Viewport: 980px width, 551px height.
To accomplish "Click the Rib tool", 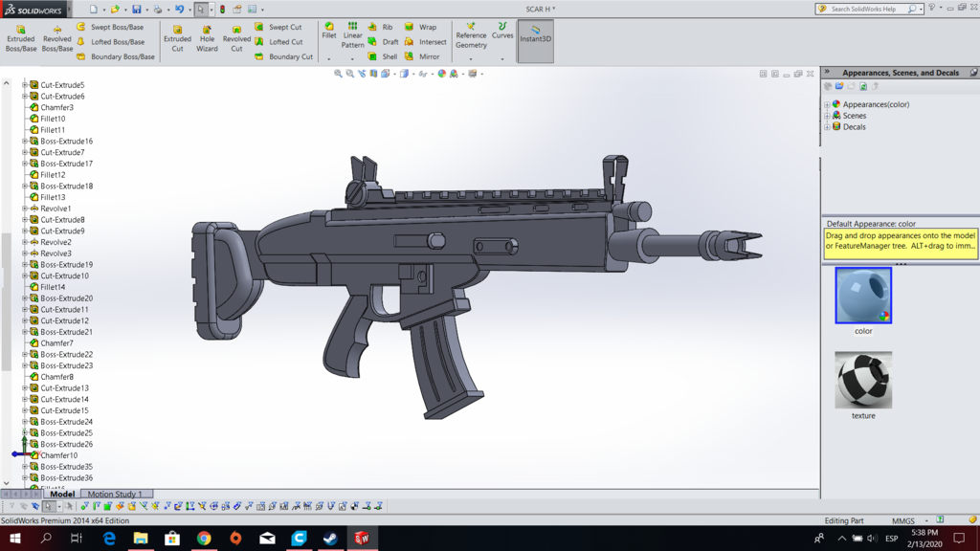I will (x=381, y=27).
